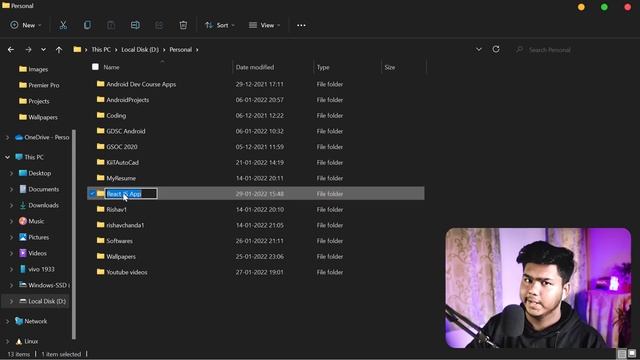Go forward with the right arrow
This screenshot has height=360, width=640.
click(x=28, y=50)
